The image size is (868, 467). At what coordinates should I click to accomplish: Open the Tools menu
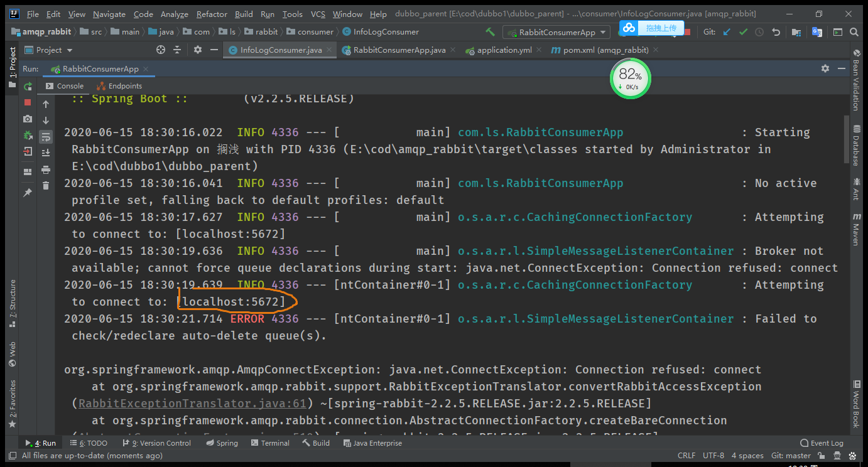(x=292, y=14)
